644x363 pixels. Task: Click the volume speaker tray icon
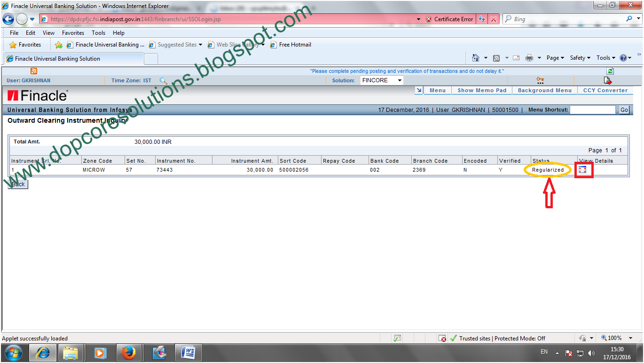pyautogui.click(x=591, y=353)
